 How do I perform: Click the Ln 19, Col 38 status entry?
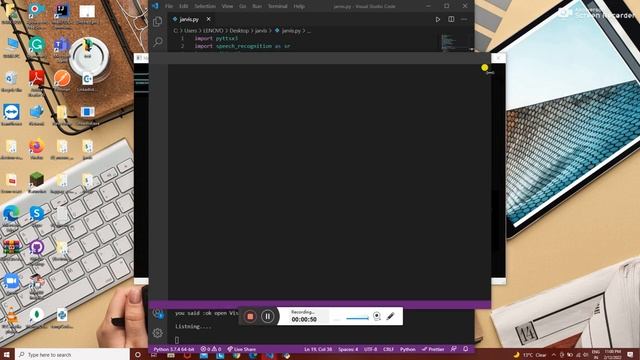(x=318, y=349)
